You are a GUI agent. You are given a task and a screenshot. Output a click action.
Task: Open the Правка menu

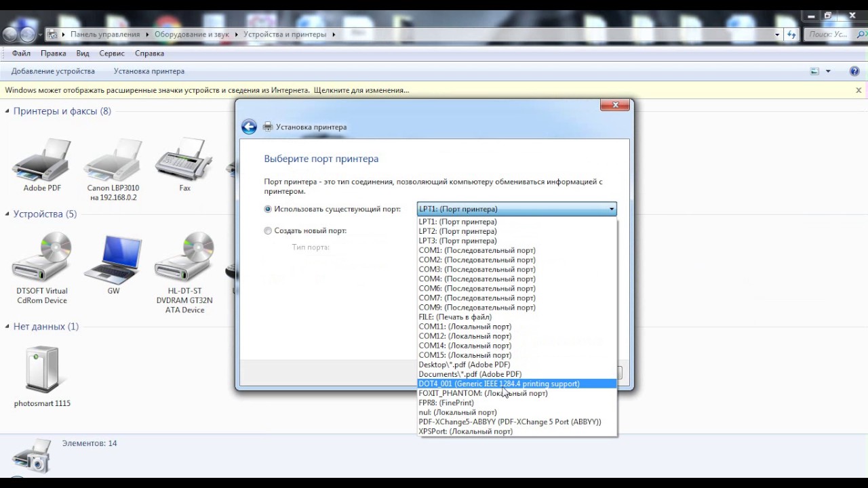(x=53, y=54)
